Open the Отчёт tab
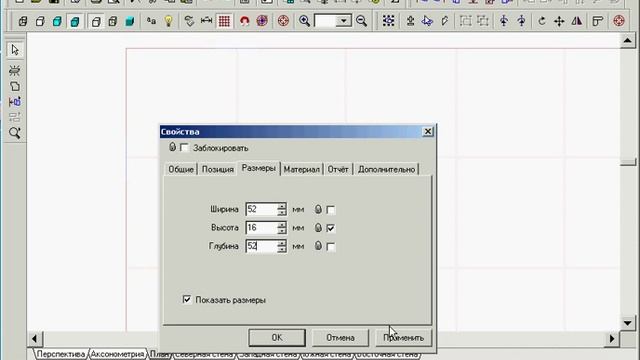 (x=338, y=169)
